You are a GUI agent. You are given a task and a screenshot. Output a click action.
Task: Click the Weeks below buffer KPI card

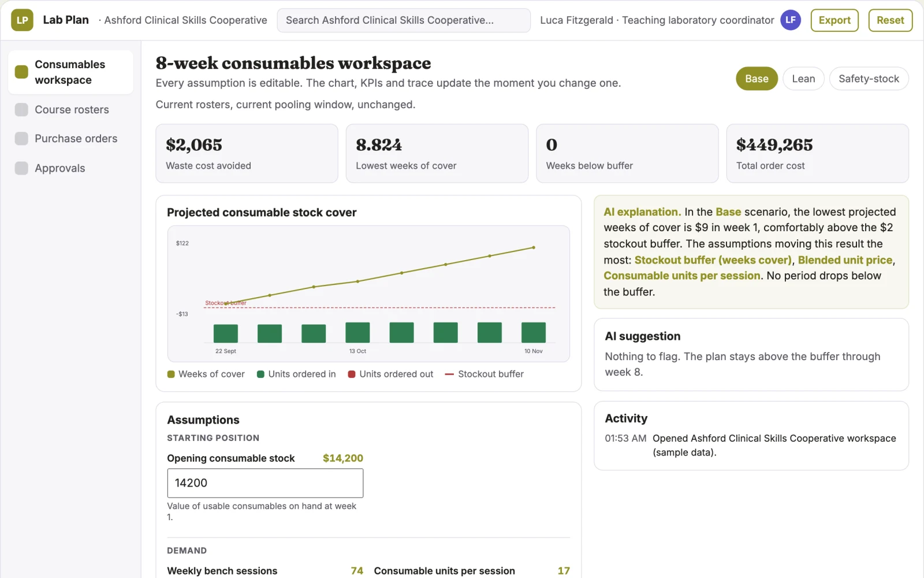pos(627,153)
